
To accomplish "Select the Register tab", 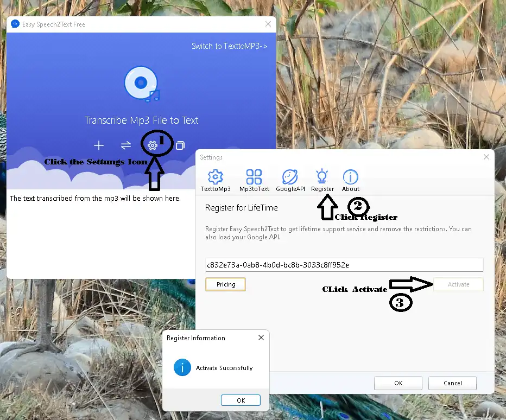I will coord(322,181).
